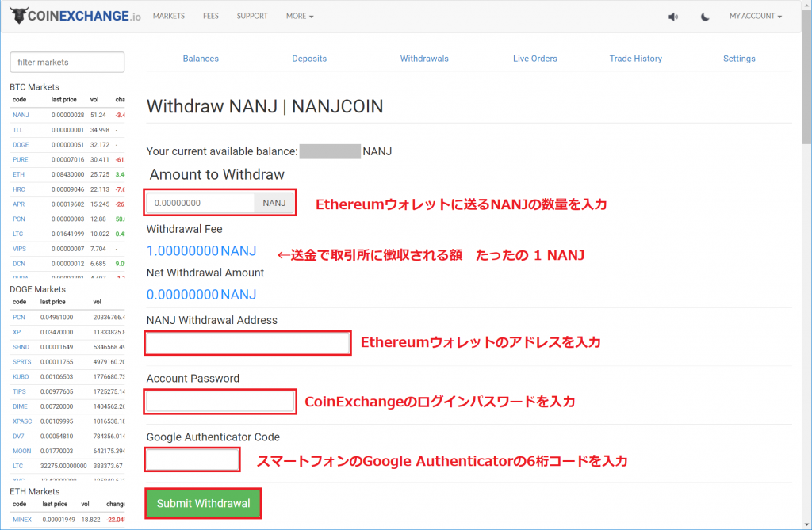Sort DOGE Markets by vol header
The height and width of the screenshot is (530, 812).
(x=97, y=302)
